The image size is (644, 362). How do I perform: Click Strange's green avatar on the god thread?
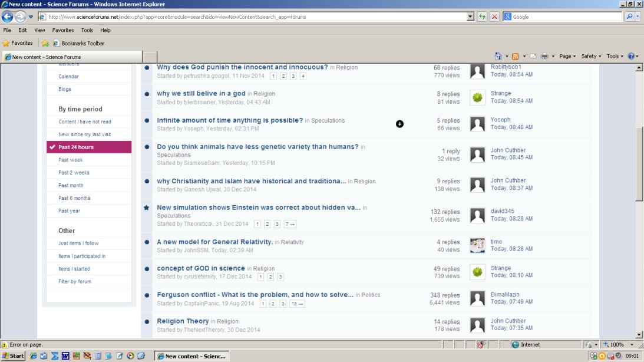[477, 97]
